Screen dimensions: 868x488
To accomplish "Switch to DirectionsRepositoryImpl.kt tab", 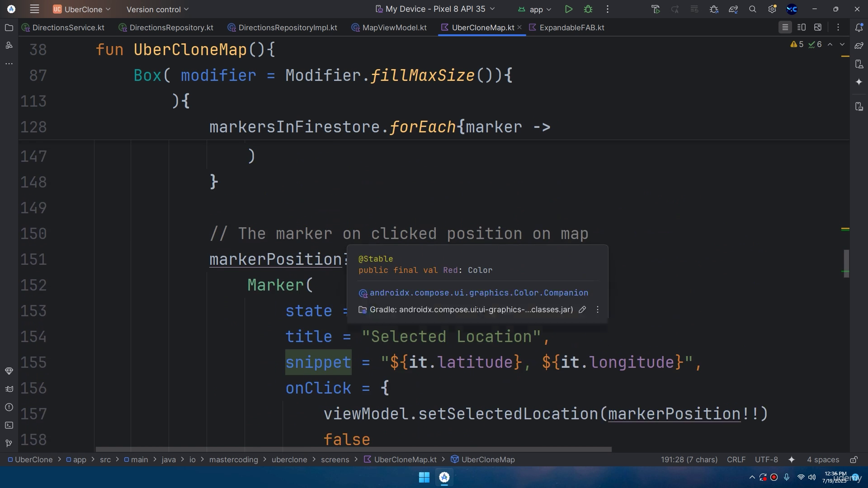I will click(x=283, y=28).
